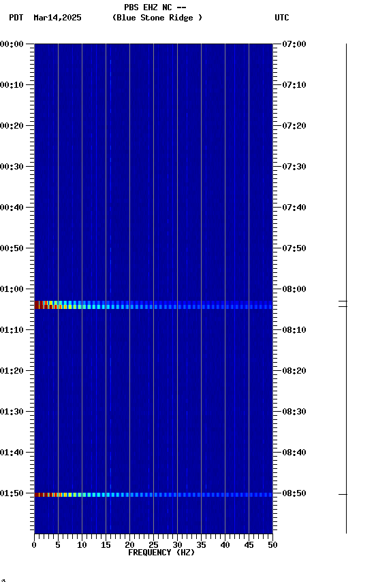
Task: Click the 45 Hz axis tick label
Action: (249, 545)
